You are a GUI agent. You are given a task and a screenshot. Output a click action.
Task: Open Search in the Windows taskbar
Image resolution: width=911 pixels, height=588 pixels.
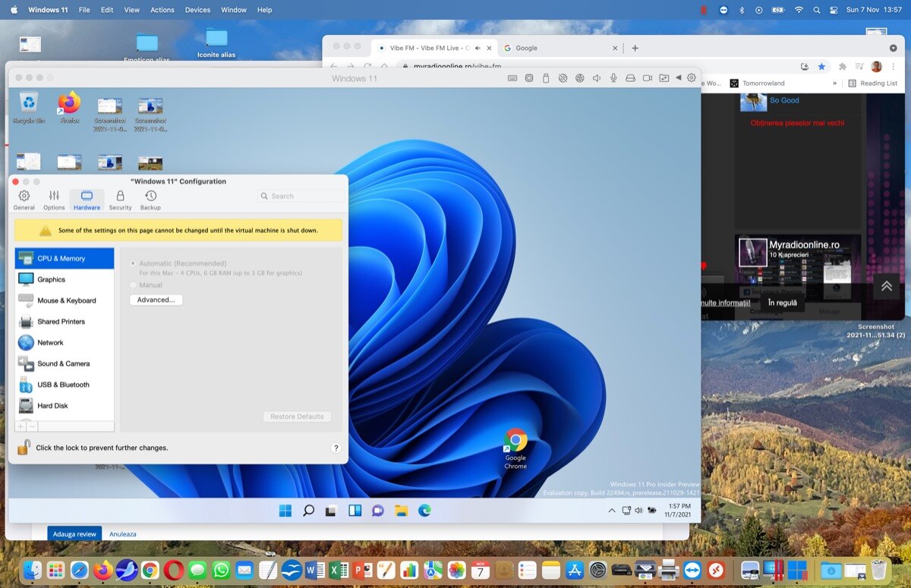(x=308, y=511)
